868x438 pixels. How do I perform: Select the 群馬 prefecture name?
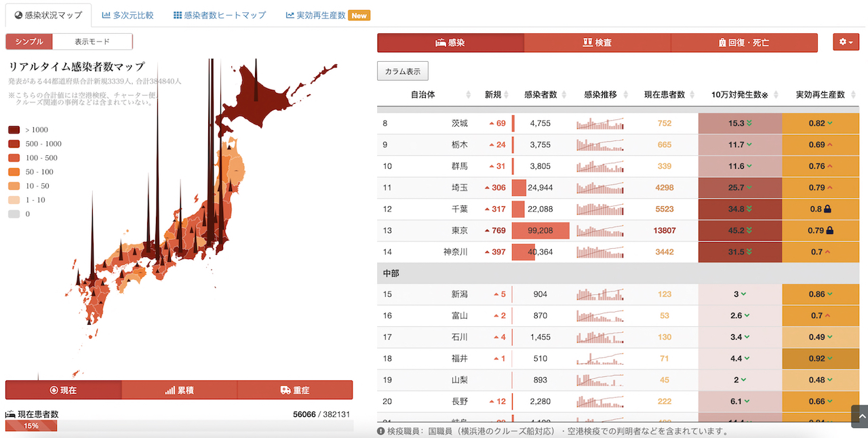[460, 166]
